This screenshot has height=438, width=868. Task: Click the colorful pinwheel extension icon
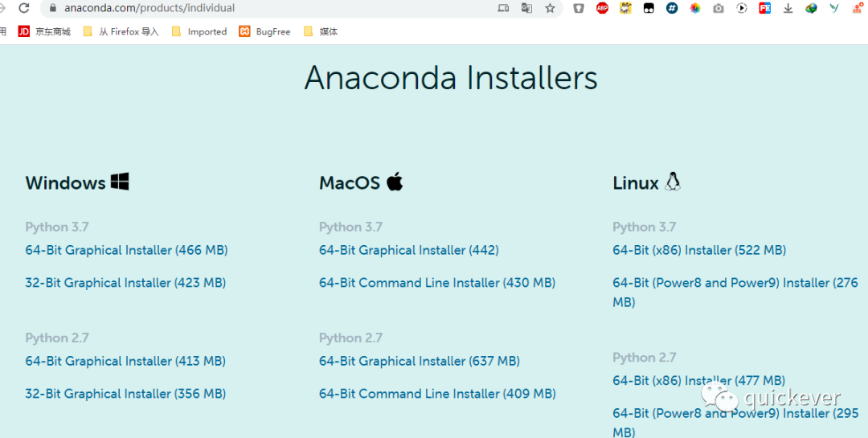point(695,8)
